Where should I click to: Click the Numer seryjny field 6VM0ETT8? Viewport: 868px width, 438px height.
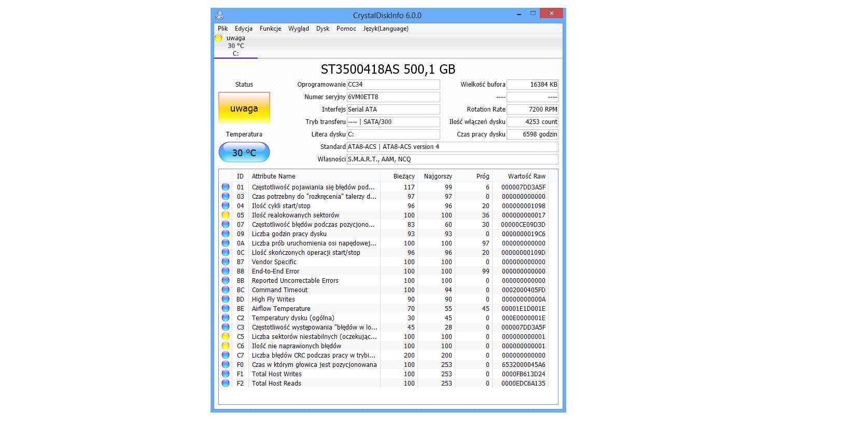pyautogui.click(x=393, y=97)
